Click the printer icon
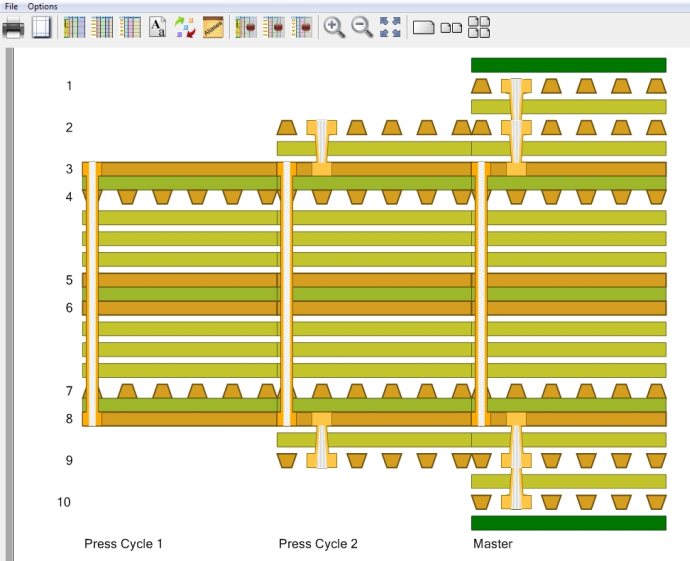 pos(13,28)
